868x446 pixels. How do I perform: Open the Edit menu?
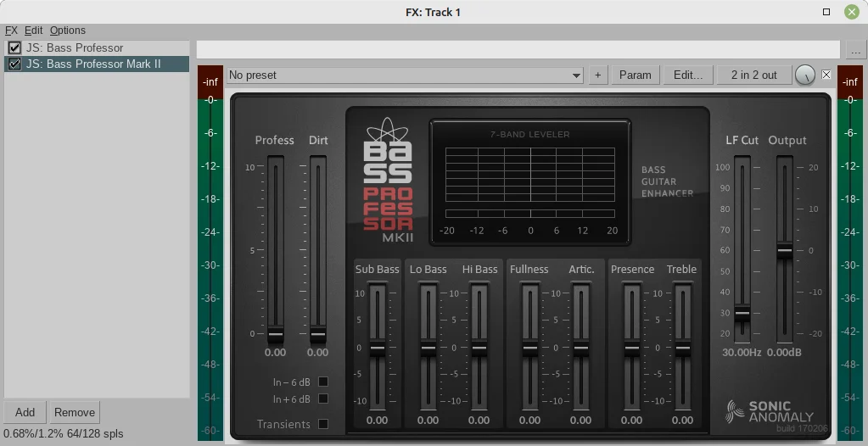click(x=33, y=31)
